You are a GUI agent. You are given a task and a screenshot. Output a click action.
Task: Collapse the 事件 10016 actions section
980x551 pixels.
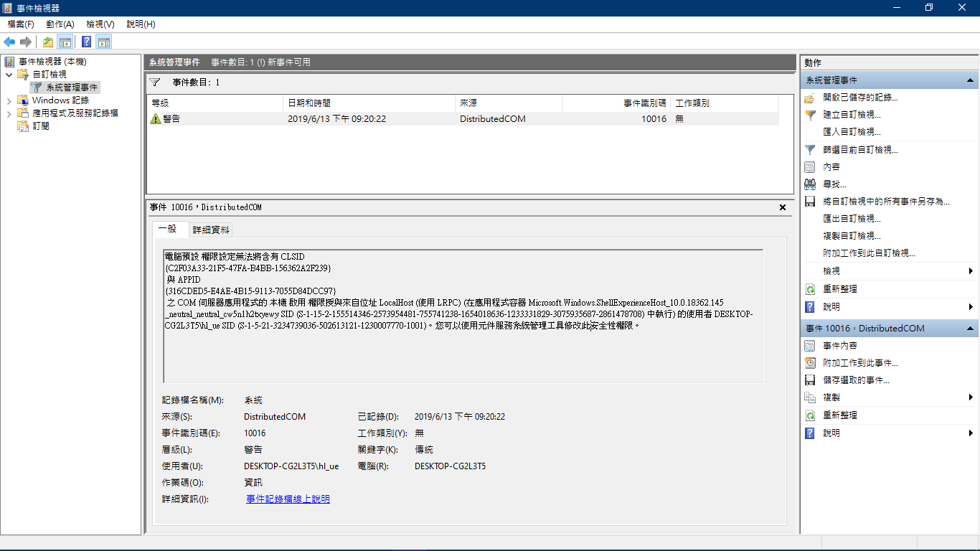[970, 329]
